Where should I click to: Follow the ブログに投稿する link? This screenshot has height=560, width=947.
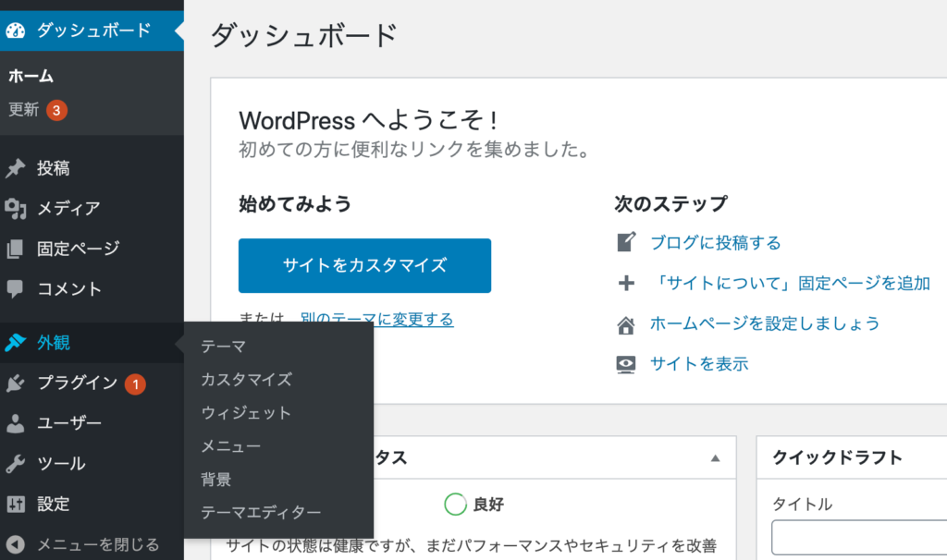[x=715, y=243]
